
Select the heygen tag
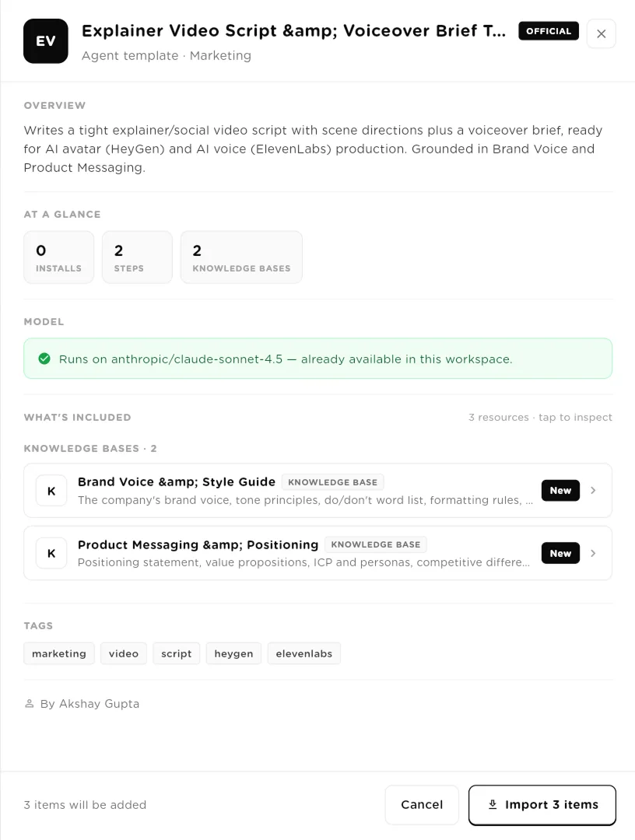coord(233,653)
